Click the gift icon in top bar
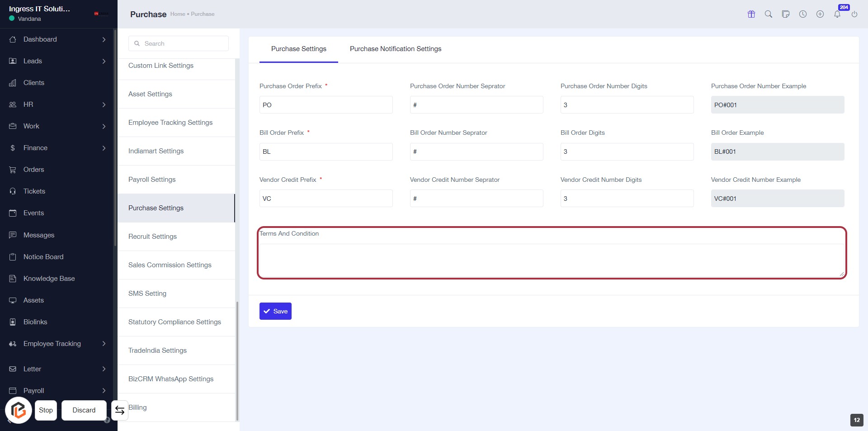This screenshot has width=868, height=431. [751, 14]
